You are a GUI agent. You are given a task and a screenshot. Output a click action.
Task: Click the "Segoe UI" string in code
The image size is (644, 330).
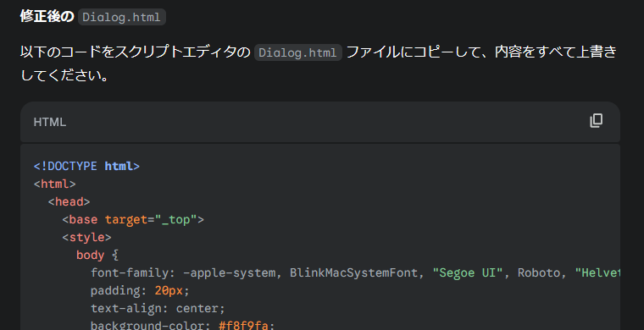pos(468,272)
